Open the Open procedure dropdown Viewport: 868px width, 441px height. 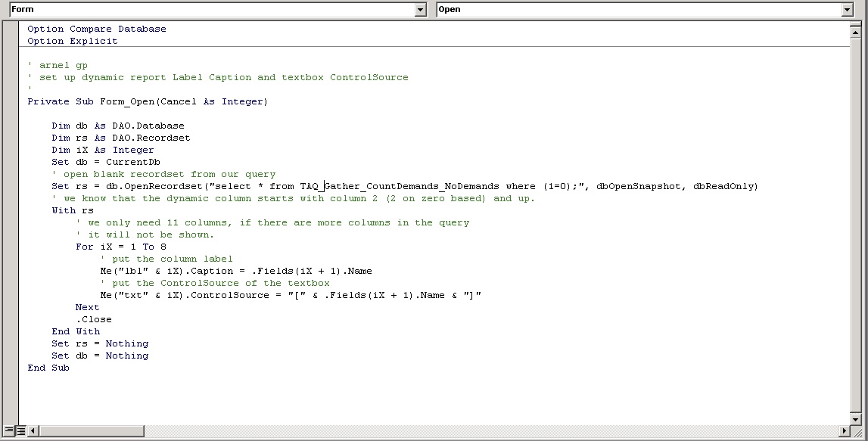click(x=847, y=9)
